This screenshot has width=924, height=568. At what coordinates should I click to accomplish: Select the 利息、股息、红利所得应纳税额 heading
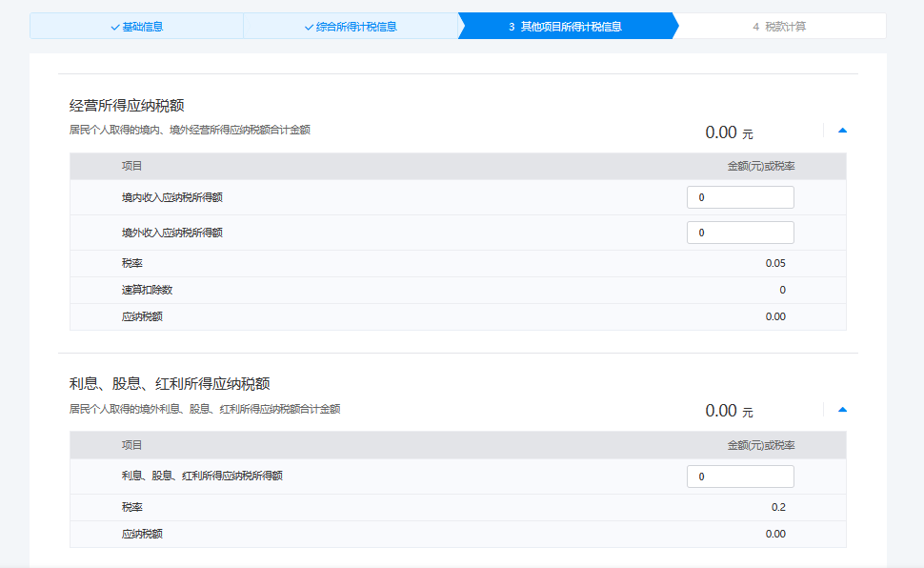point(170,384)
